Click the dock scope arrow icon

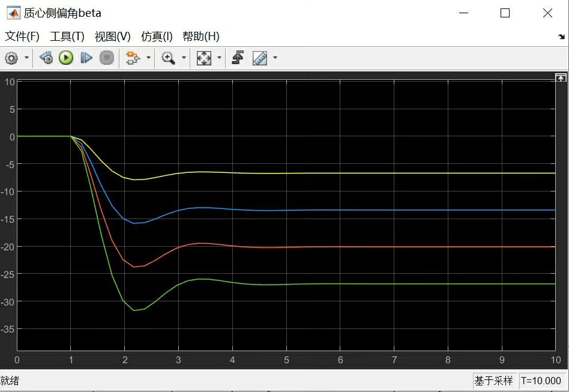561,37
